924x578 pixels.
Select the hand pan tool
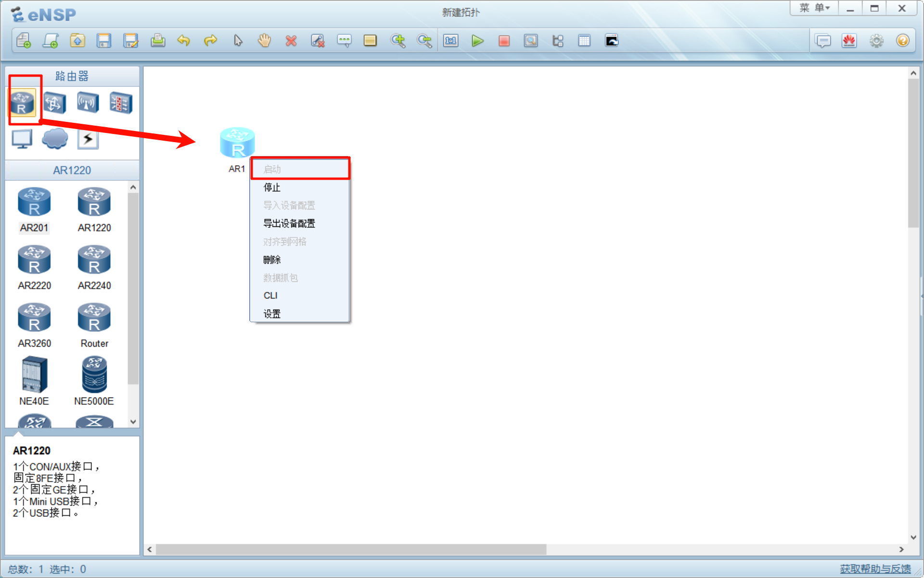[264, 40]
